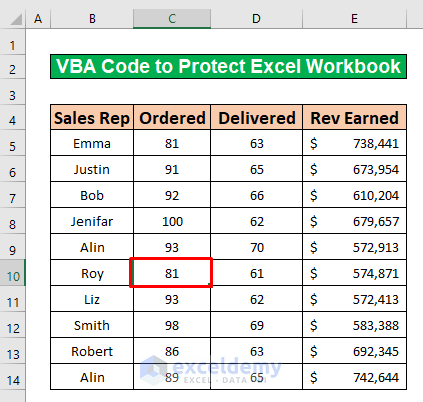Image resolution: width=423 pixels, height=402 pixels.
Task: Select the cell containing 'Roy'
Action: 92,273
